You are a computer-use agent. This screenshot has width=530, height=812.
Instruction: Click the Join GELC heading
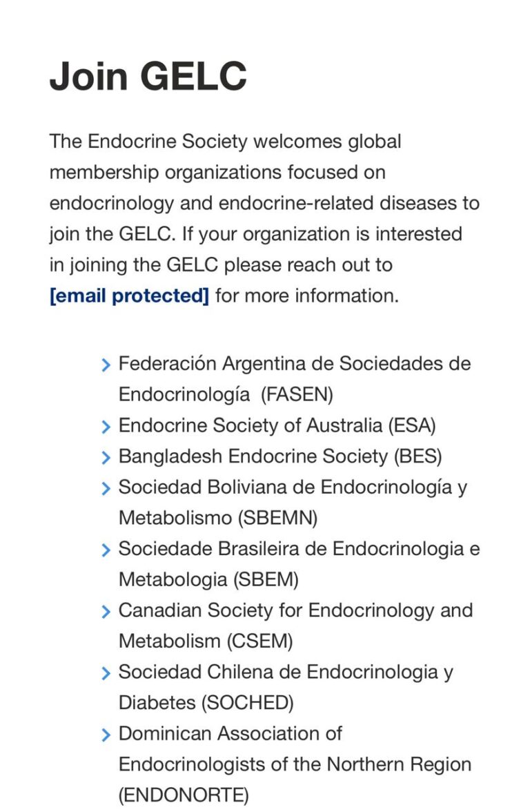coord(148,76)
